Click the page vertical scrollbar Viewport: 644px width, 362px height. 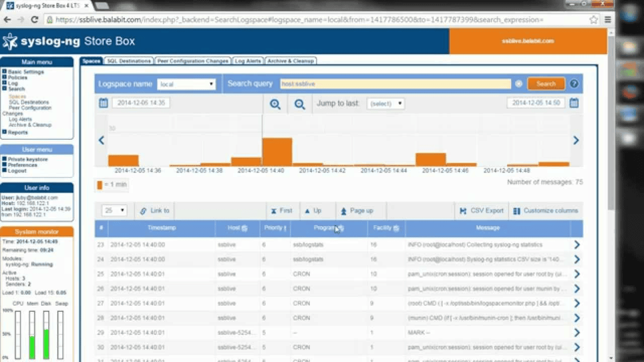point(611,123)
